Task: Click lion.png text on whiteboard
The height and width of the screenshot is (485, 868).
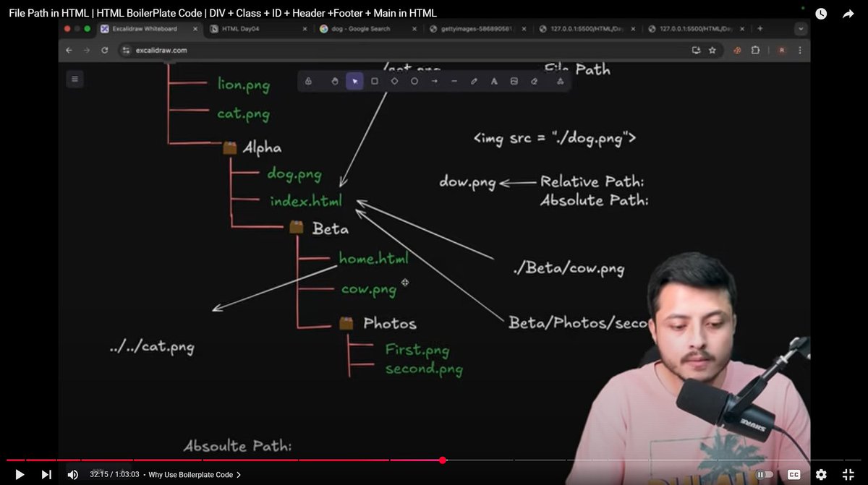Action: tap(244, 84)
